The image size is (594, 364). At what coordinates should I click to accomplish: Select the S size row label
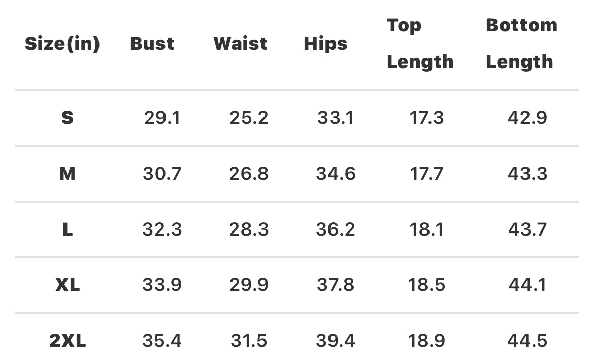(x=67, y=118)
